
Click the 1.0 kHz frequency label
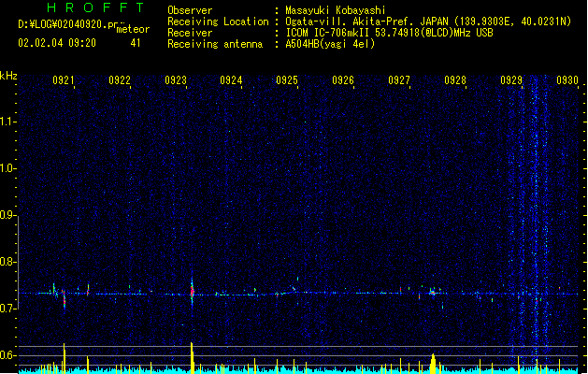[x=7, y=168]
